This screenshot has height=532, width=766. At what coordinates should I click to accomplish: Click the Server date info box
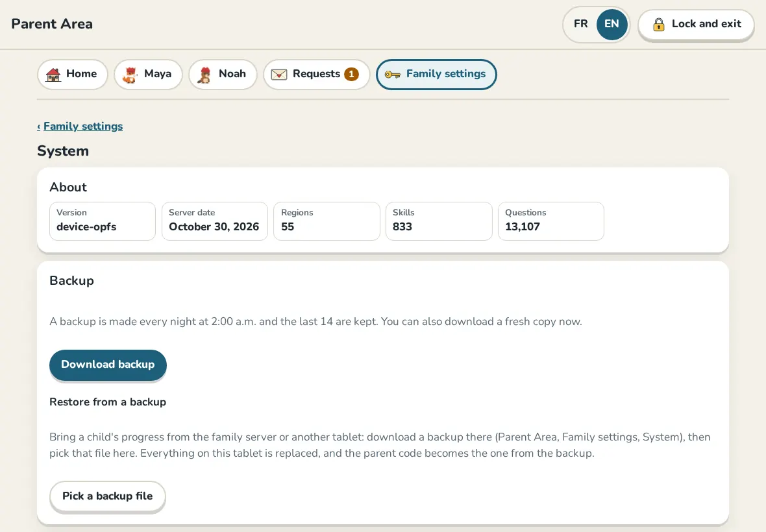click(x=214, y=221)
